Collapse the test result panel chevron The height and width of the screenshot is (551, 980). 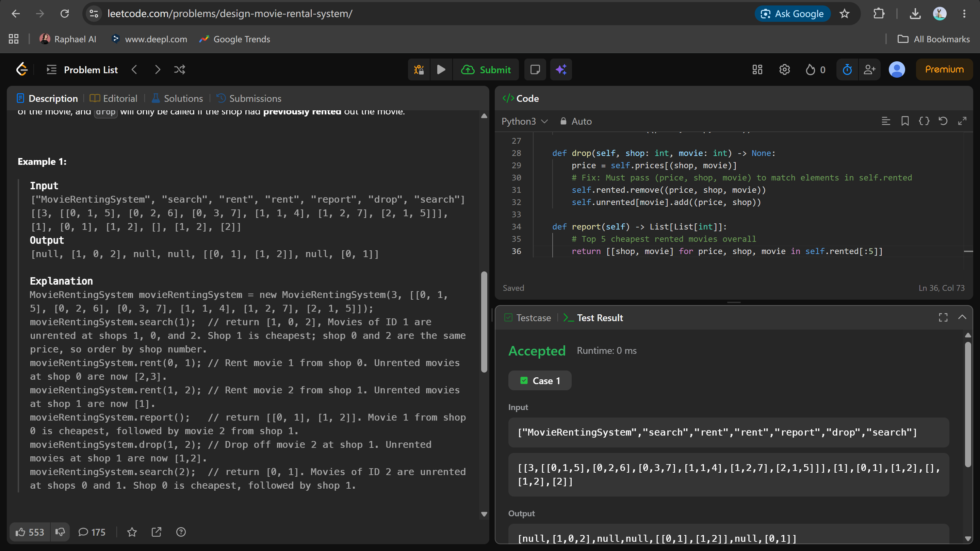point(962,318)
